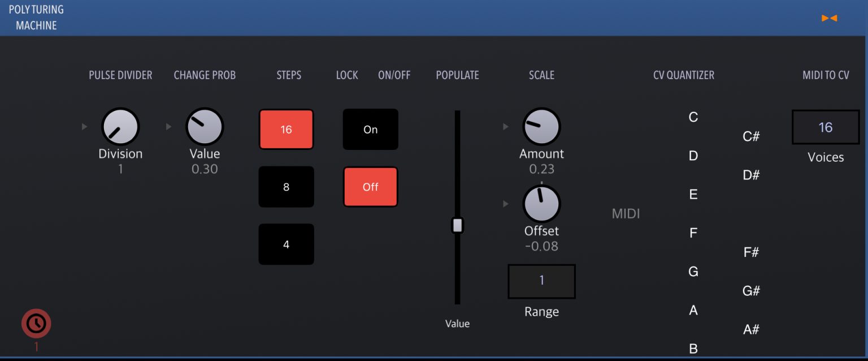The width and height of the screenshot is (868, 361).
Task: Expand arrow beside the Offset knob
Action: (x=506, y=204)
